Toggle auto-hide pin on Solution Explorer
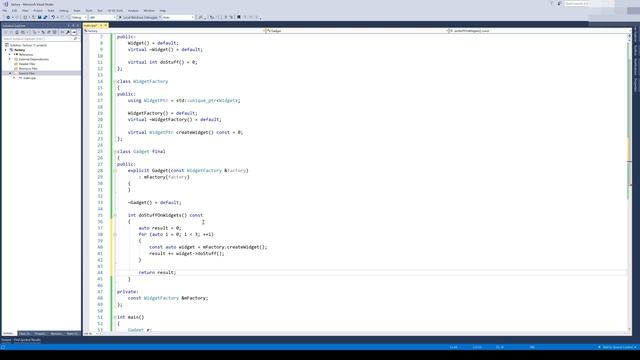This screenshot has width=640, height=360. [73, 25]
